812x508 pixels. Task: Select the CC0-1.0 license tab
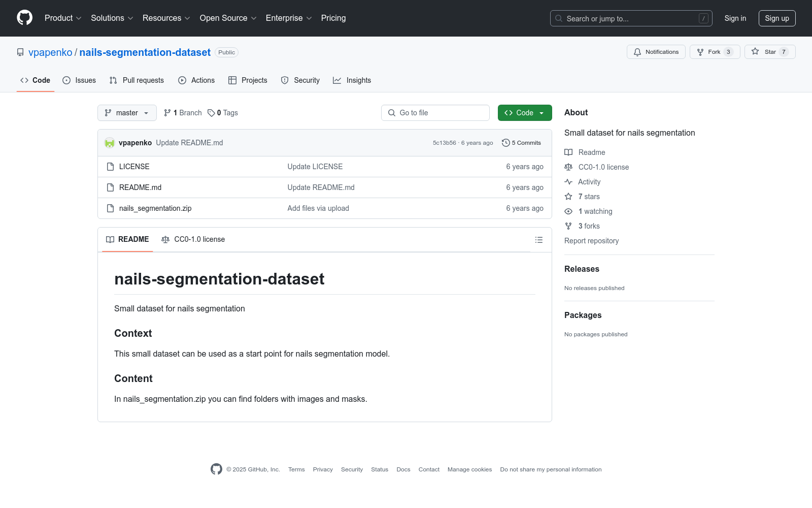click(193, 239)
